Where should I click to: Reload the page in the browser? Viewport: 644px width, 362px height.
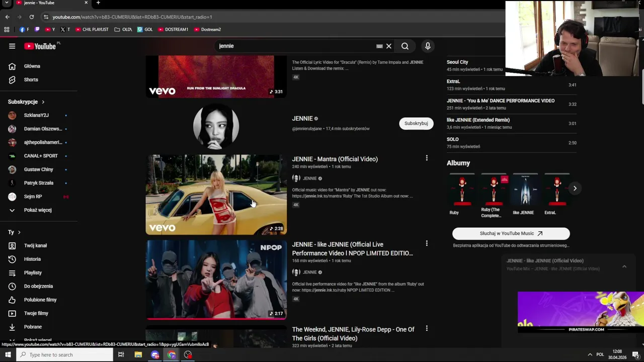point(31,17)
